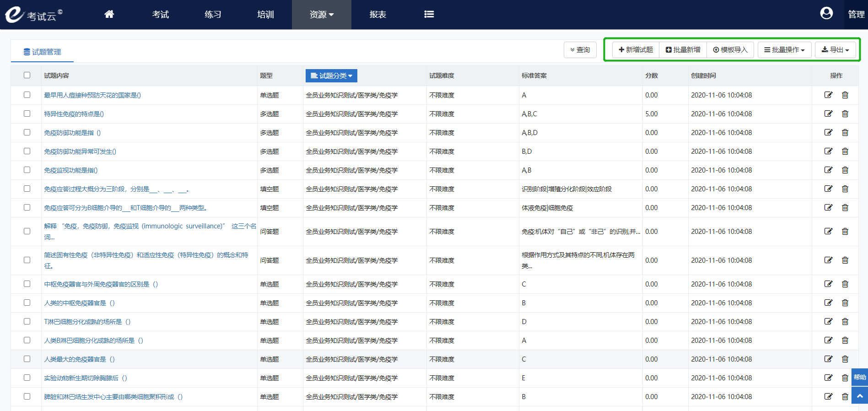Open the 培训 menu
Image resolution: width=868 pixels, height=411 pixels.
pos(265,15)
